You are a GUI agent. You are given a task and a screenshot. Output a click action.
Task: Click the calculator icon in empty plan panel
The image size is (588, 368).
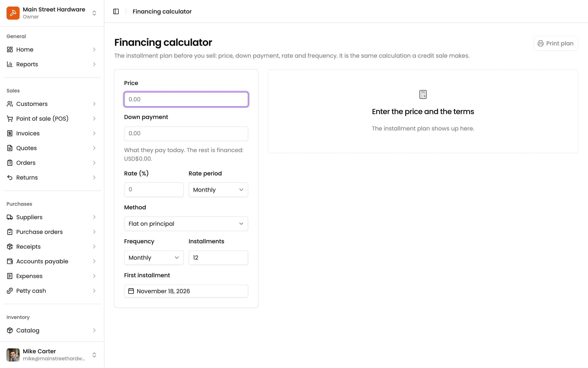[x=423, y=94]
